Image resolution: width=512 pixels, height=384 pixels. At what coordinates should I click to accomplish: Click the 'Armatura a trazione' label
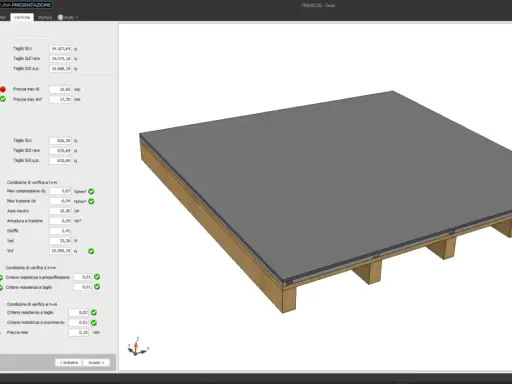pyautogui.click(x=25, y=221)
